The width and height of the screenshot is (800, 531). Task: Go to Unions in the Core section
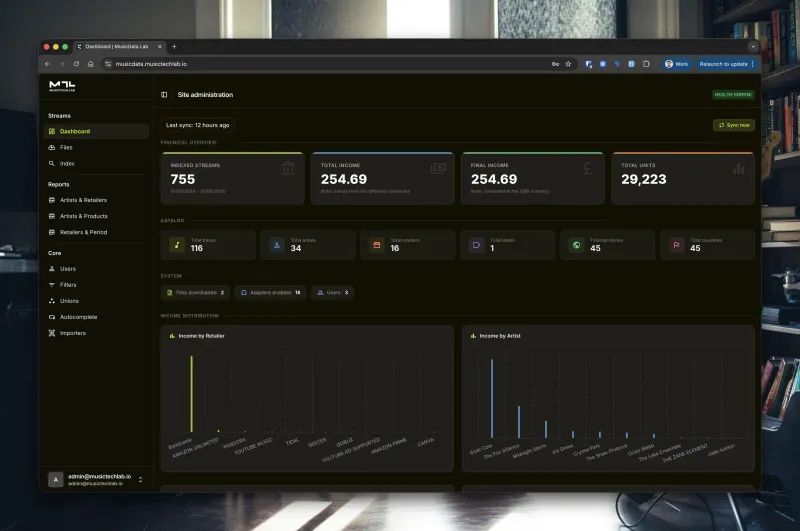click(x=96, y=301)
